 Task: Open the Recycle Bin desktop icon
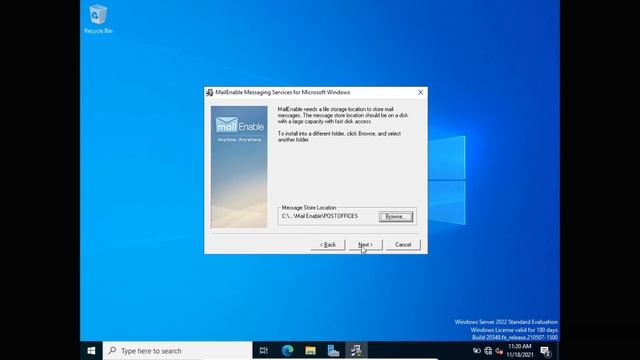click(x=98, y=19)
